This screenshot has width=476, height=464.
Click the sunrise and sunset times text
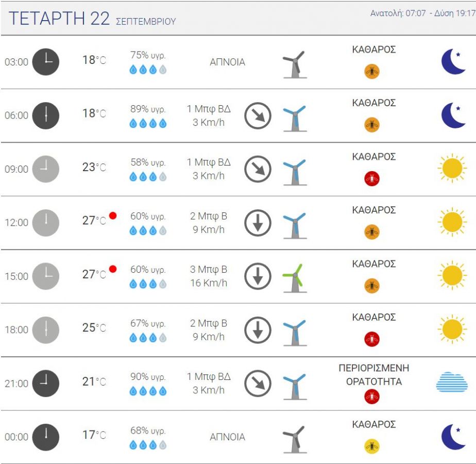[x=423, y=13]
